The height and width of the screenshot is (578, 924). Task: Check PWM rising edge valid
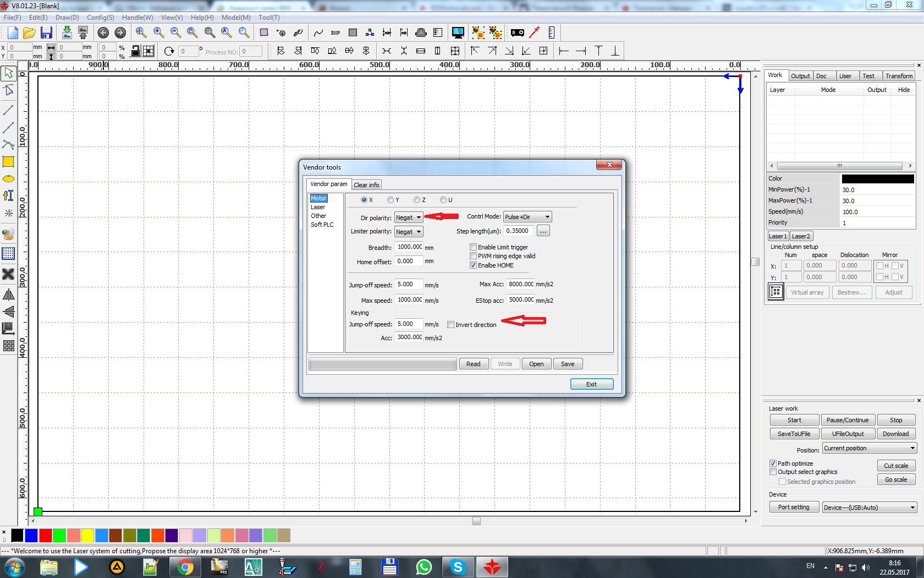pos(473,256)
